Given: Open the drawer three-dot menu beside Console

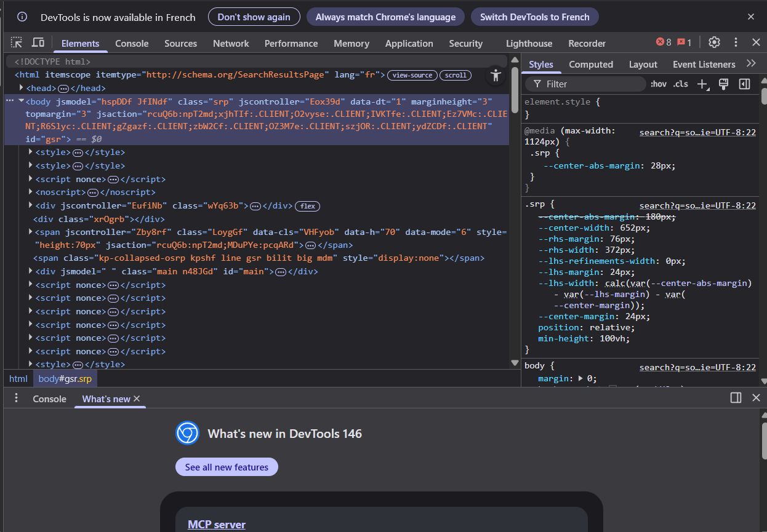Looking at the screenshot, I should 17,398.
